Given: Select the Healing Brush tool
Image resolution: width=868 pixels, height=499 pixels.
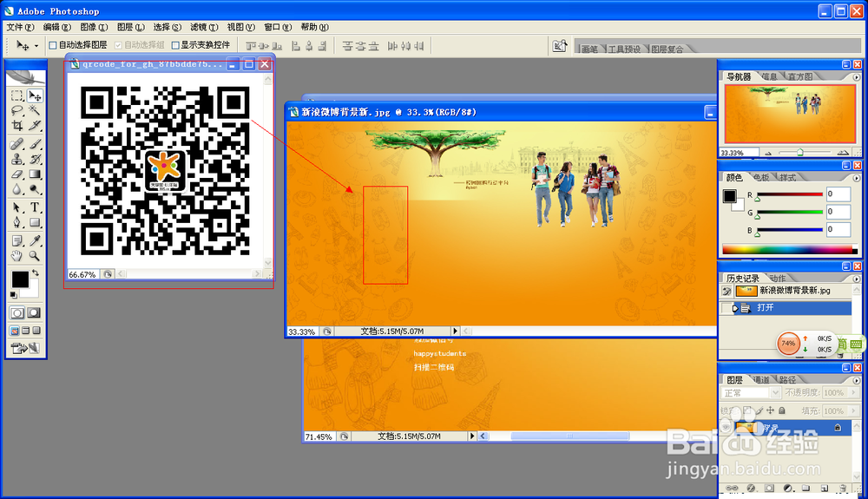Looking at the screenshot, I should point(17,144).
